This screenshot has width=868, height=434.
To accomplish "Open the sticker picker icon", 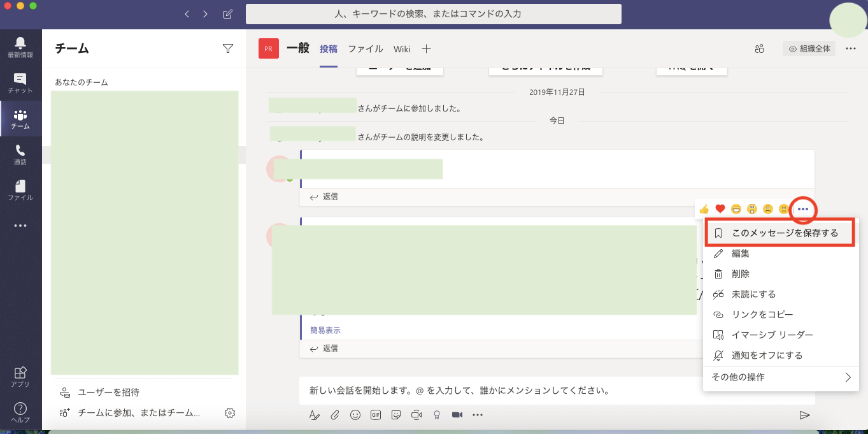I will 396,415.
